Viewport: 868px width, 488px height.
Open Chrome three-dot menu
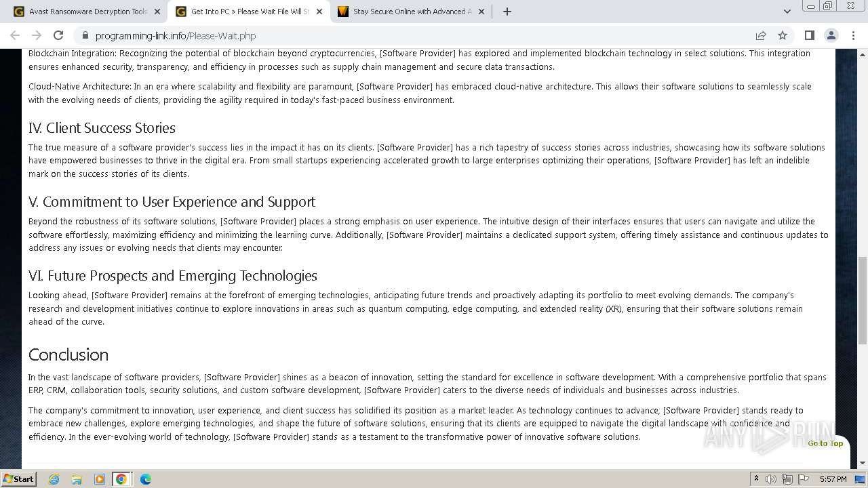point(852,35)
